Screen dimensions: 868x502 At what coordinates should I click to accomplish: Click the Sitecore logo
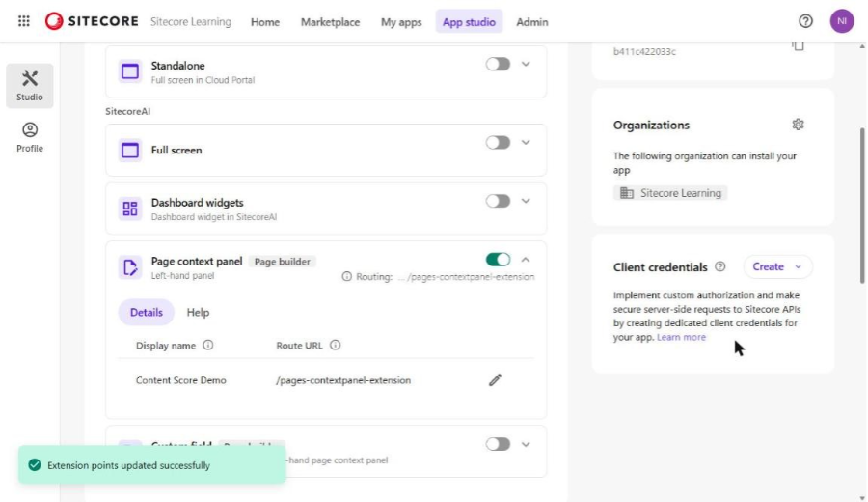tap(92, 21)
